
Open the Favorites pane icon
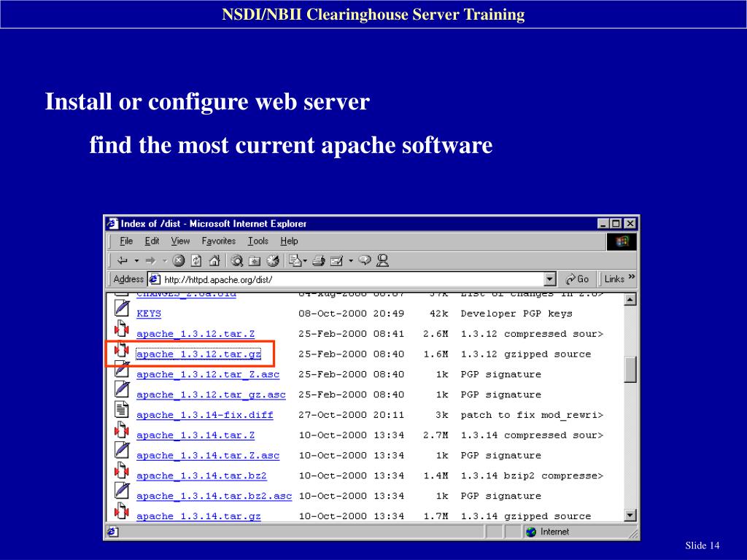[255, 260]
